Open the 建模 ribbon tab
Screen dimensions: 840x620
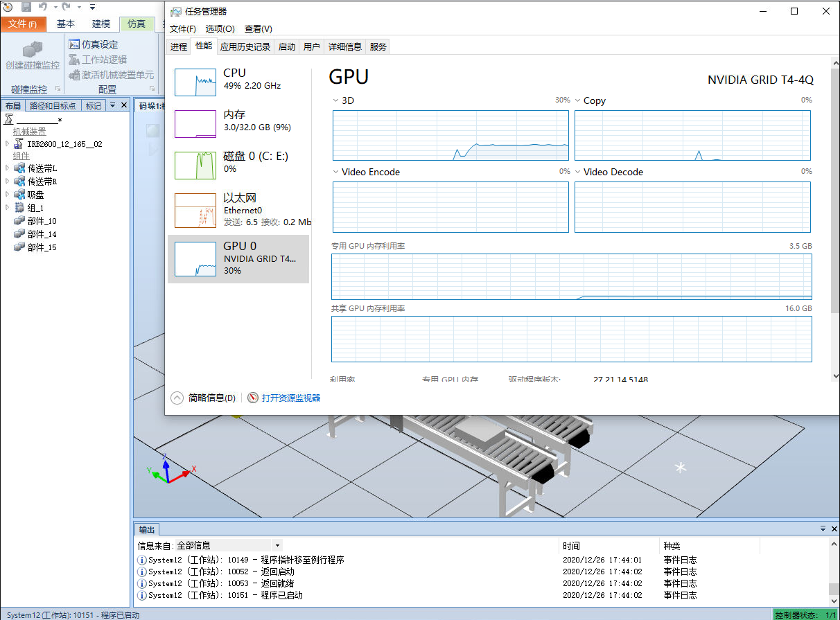pyautogui.click(x=101, y=24)
